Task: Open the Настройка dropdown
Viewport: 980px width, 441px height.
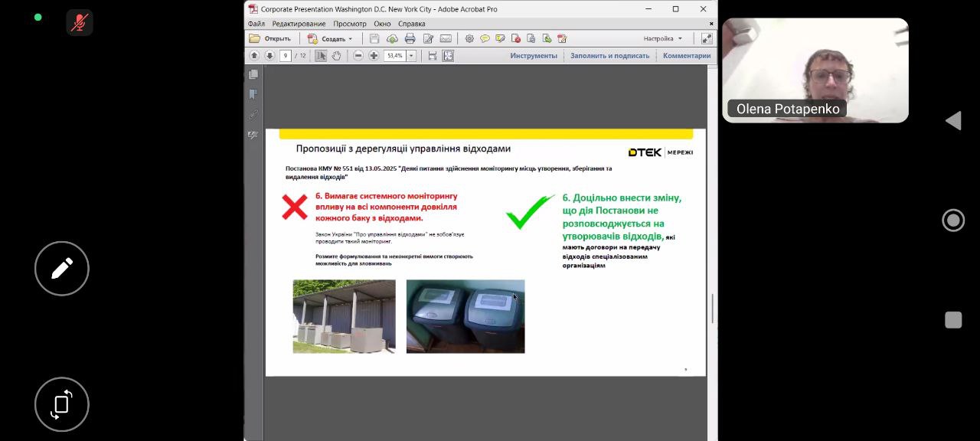Action: click(662, 38)
